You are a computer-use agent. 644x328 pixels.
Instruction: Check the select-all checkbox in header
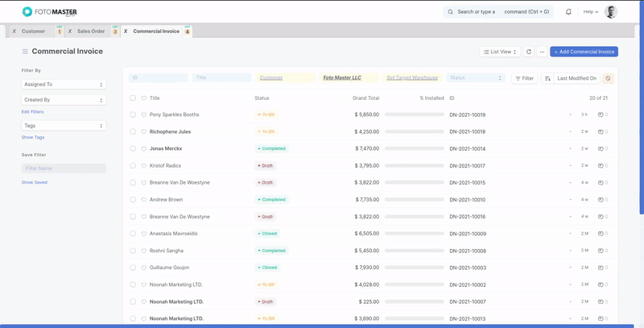click(134, 98)
